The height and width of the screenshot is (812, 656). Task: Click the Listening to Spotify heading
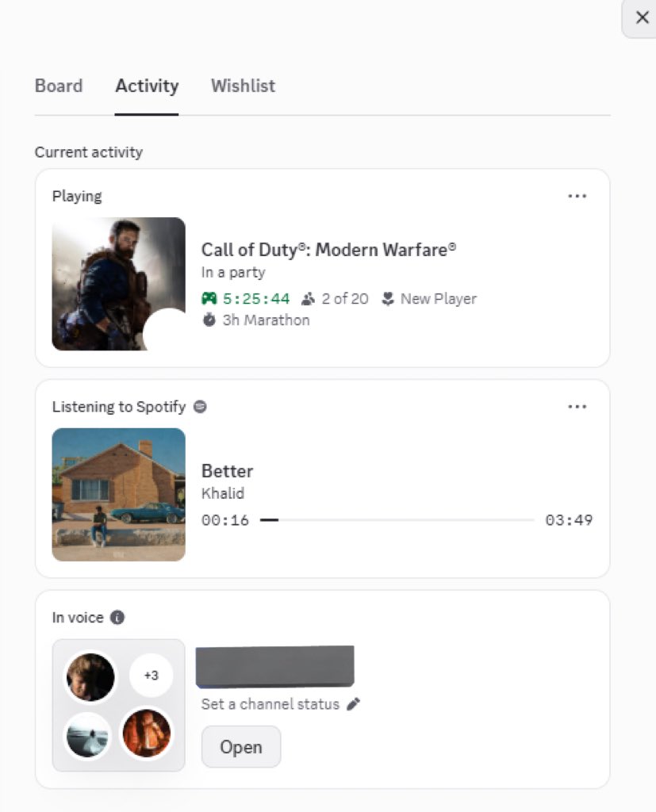pos(119,407)
